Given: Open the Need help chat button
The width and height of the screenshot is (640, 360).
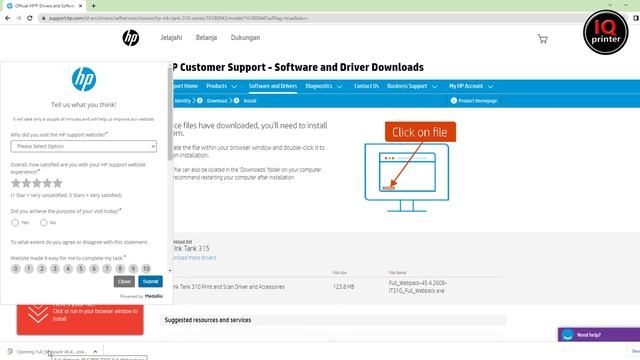Looking at the screenshot, I should point(599,335).
